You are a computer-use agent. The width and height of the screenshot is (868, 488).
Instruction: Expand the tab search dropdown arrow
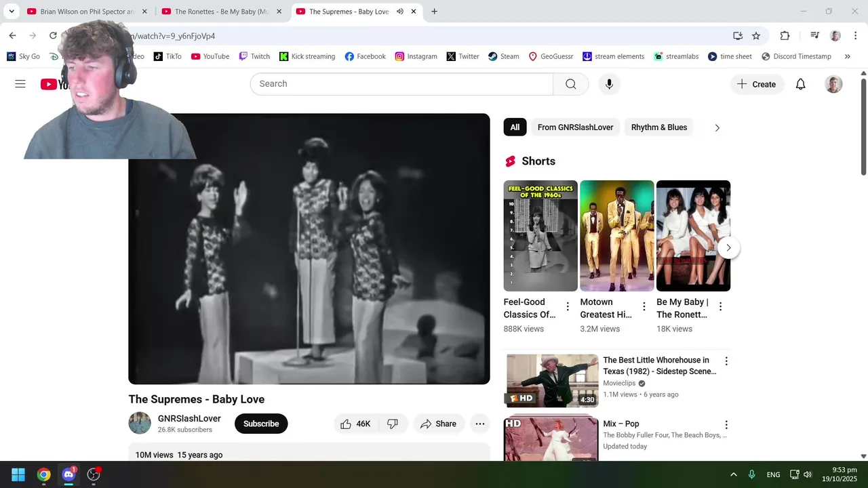point(12,12)
